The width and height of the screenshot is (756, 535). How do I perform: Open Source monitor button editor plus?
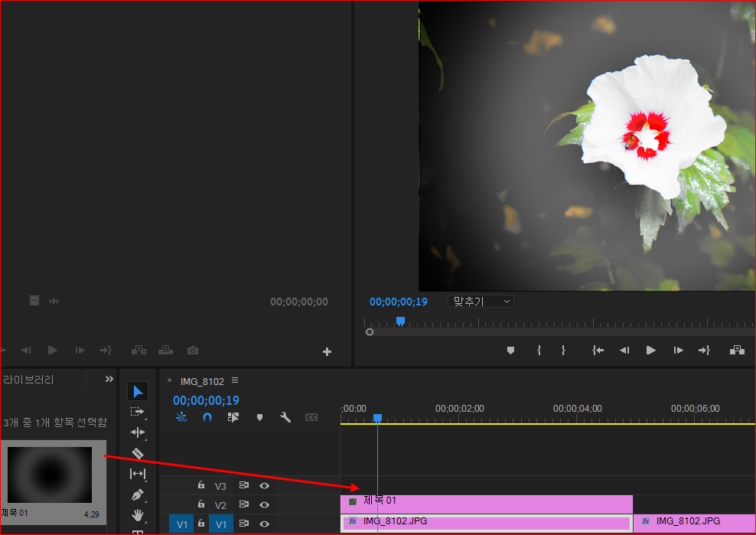[x=327, y=351]
